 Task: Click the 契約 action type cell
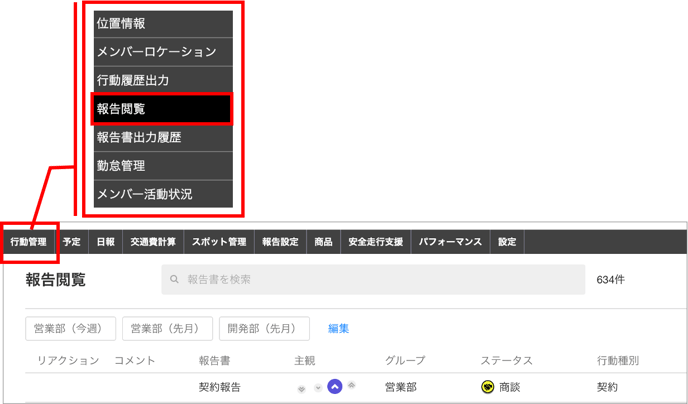(x=607, y=387)
